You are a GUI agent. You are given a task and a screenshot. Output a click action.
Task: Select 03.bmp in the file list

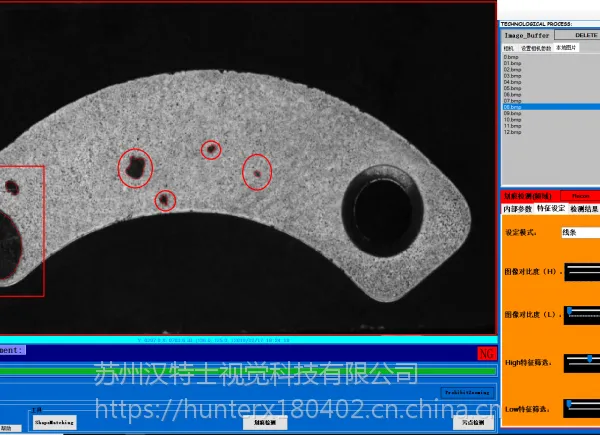click(512, 76)
